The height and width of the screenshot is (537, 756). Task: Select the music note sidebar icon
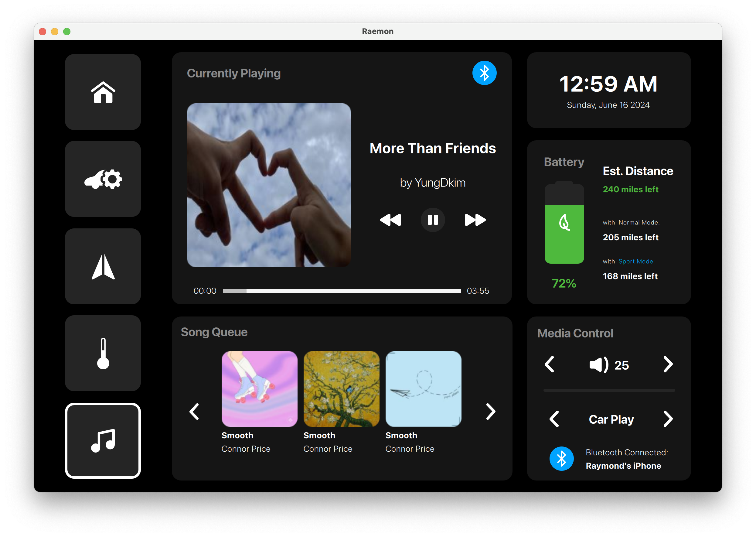point(103,441)
